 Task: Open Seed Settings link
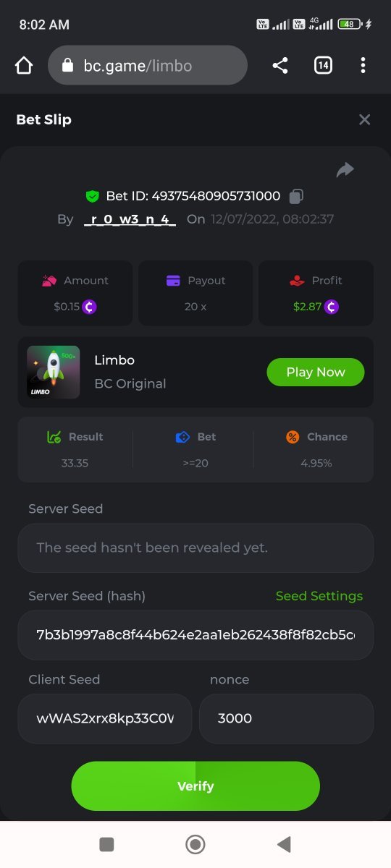[x=319, y=596]
